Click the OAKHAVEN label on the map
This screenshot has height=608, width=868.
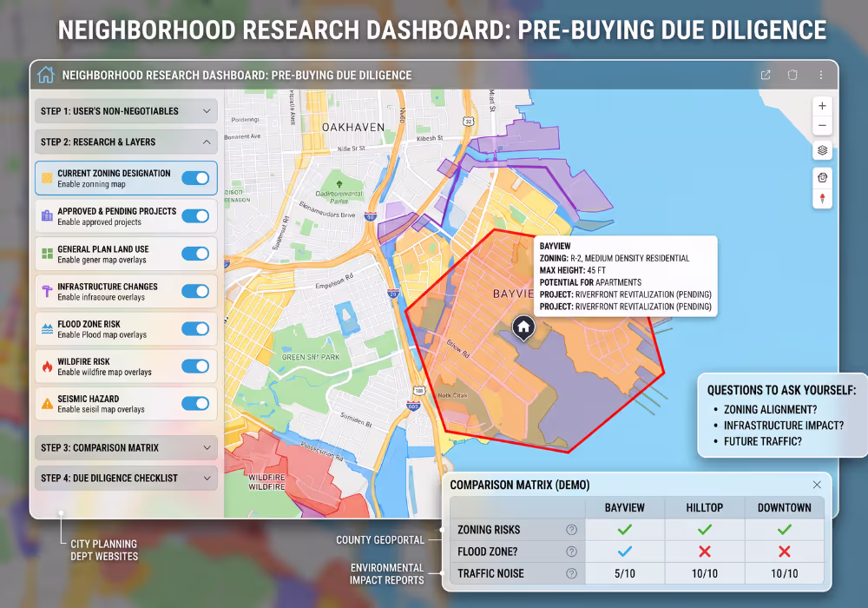pyautogui.click(x=353, y=128)
